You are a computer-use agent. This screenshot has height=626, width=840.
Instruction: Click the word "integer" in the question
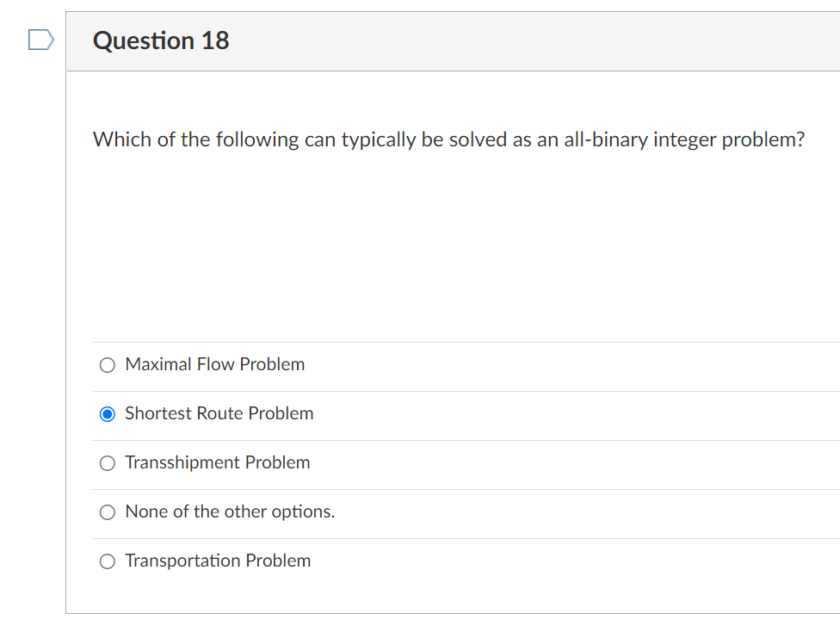point(684,139)
